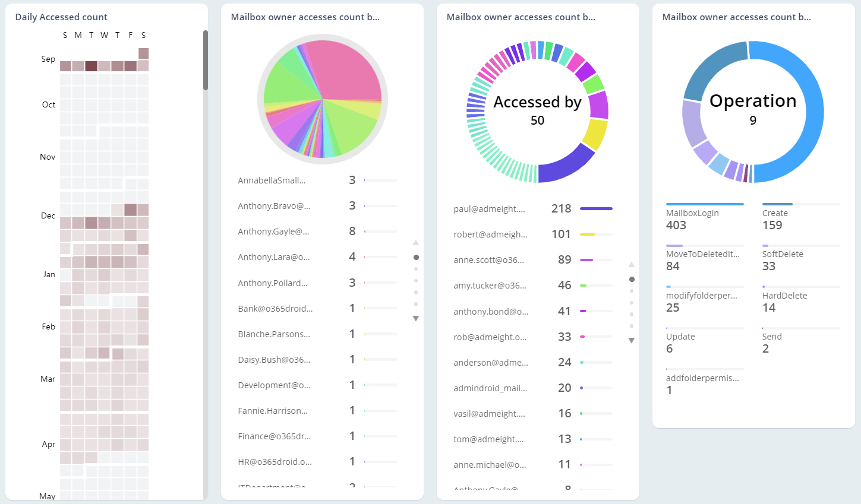
Task: Click the down scroll triangle in second card
Action: pyautogui.click(x=416, y=318)
